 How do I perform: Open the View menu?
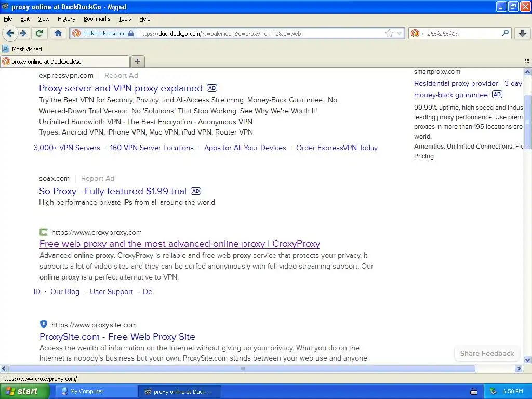[x=44, y=19]
